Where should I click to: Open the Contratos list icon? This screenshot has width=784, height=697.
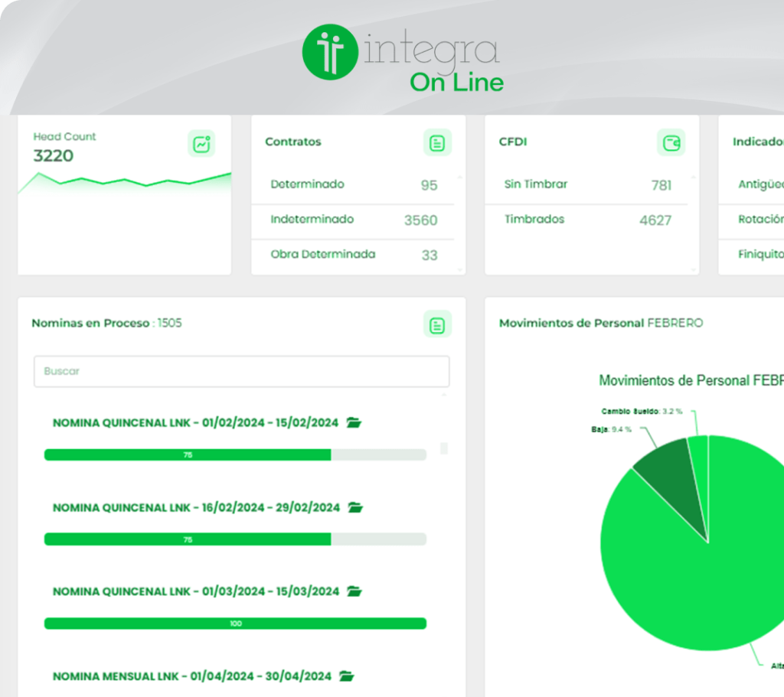click(437, 143)
